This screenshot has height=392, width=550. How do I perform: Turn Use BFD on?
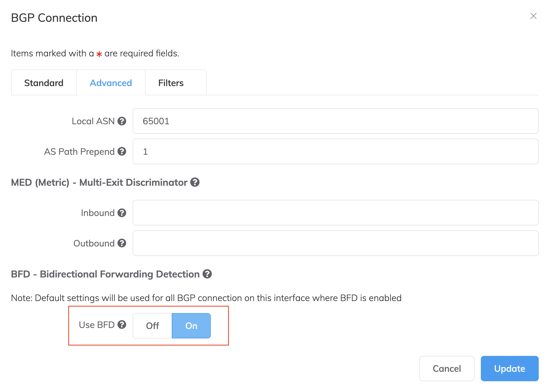coord(191,326)
